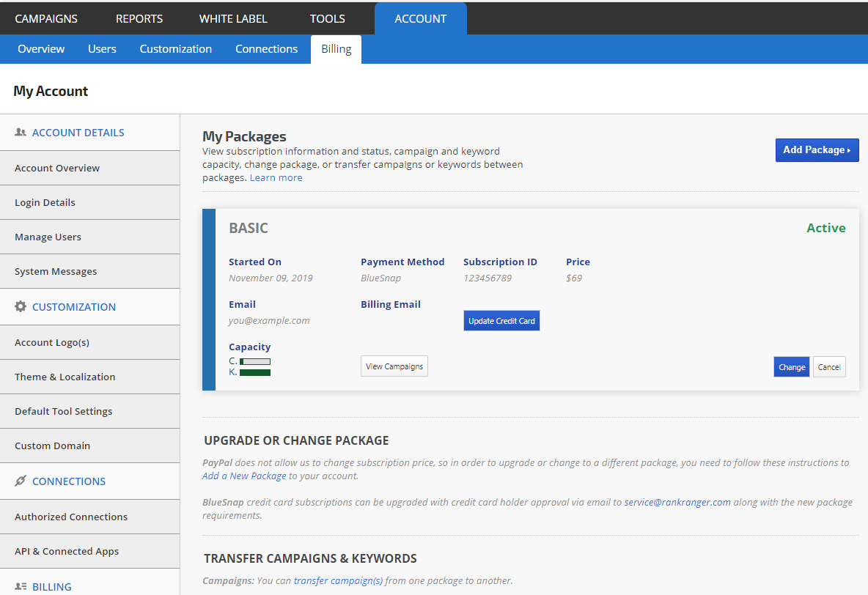Follow the Learn more link

[276, 178]
